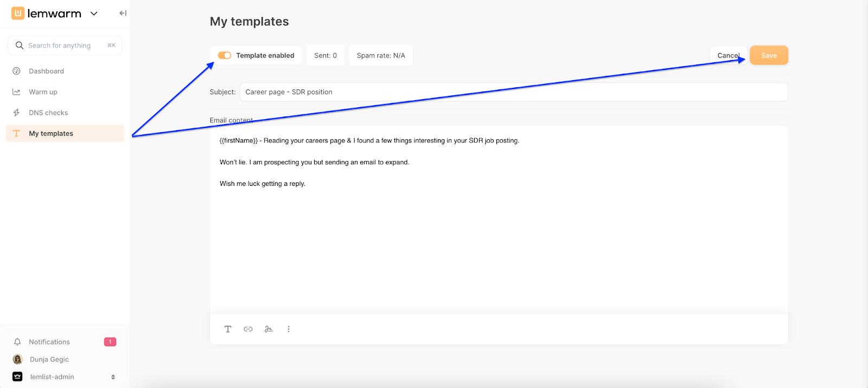Go to Warm up section
Screen dimensions: 868x388
43,92
